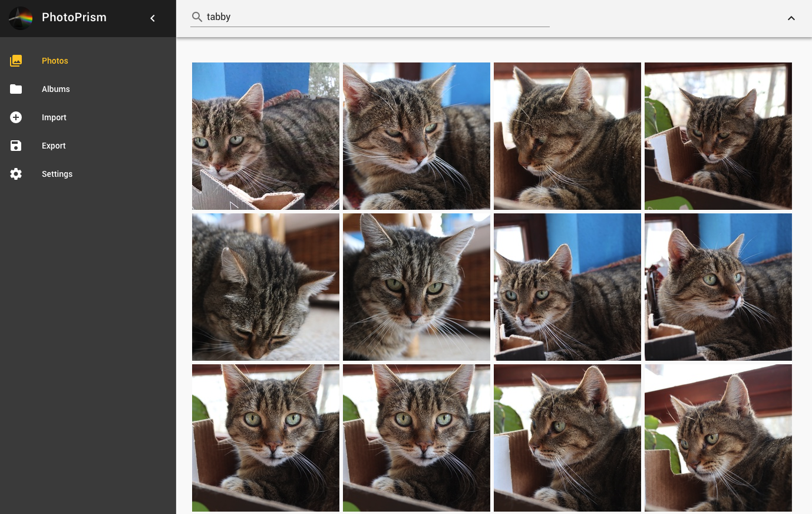Screen dimensions: 812x514
Task: Toggle the search options panel with the up chevron
Action: pyautogui.click(x=791, y=18)
